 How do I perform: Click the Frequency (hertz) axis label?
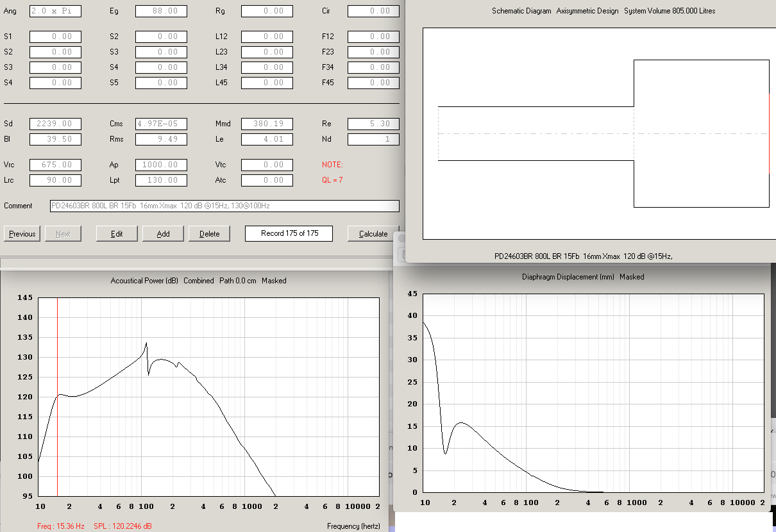[x=353, y=526]
